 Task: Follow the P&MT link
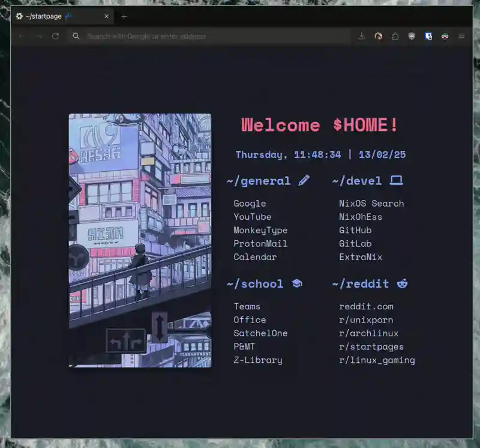pyautogui.click(x=244, y=347)
